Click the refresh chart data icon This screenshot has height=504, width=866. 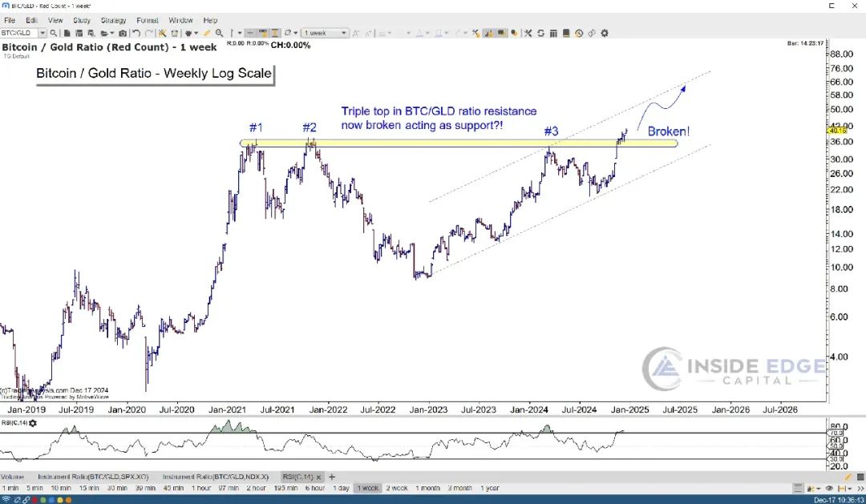point(540,33)
